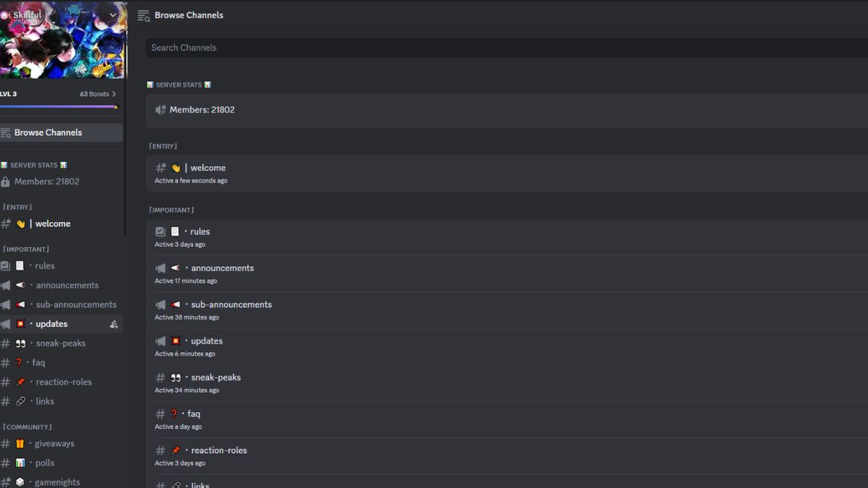The height and width of the screenshot is (488, 868).
Task: Click the megaphone icon beside announcements in the sidebar
Action: (6, 286)
